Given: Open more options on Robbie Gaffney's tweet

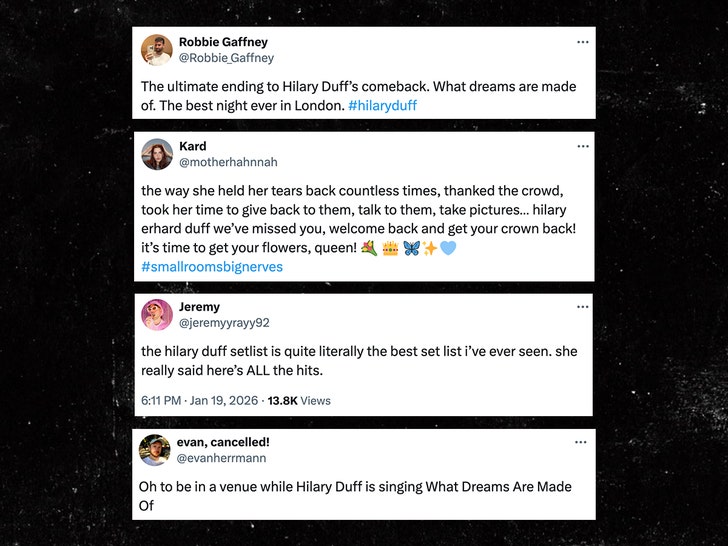Looking at the screenshot, I should pyautogui.click(x=582, y=42).
